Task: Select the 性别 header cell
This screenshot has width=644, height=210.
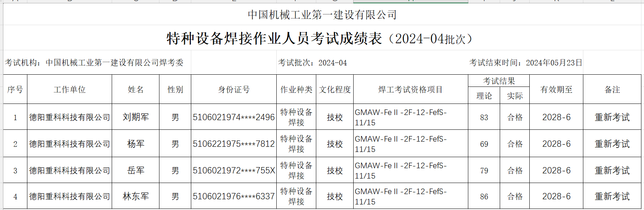Action: [x=175, y=89]
